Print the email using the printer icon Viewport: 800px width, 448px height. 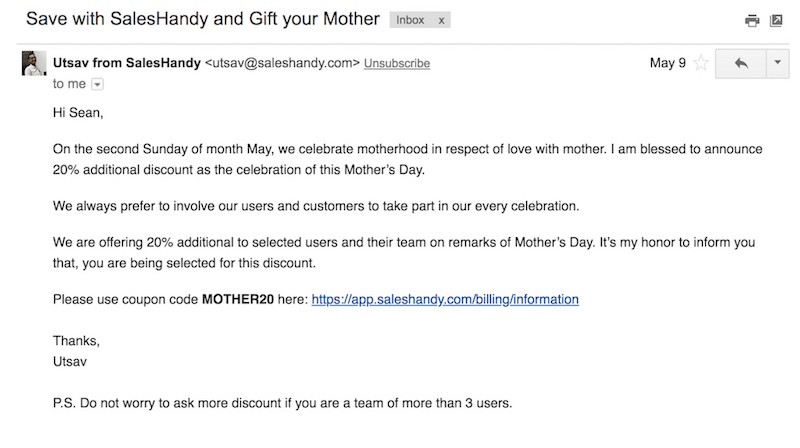click(752, 20)
